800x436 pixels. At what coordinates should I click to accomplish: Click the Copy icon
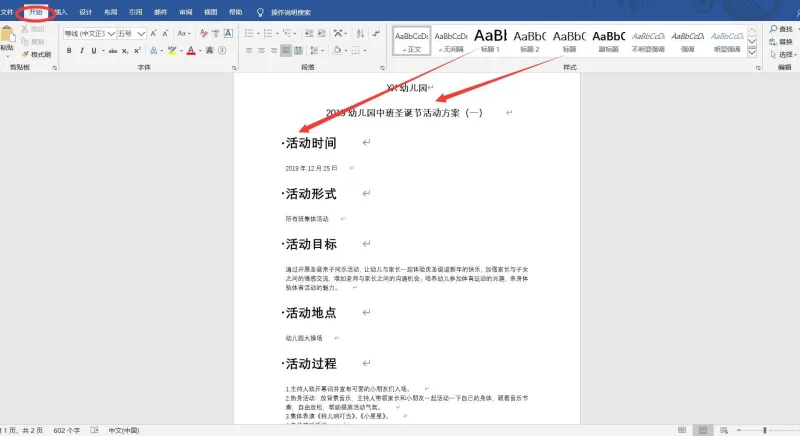point(24,41)
